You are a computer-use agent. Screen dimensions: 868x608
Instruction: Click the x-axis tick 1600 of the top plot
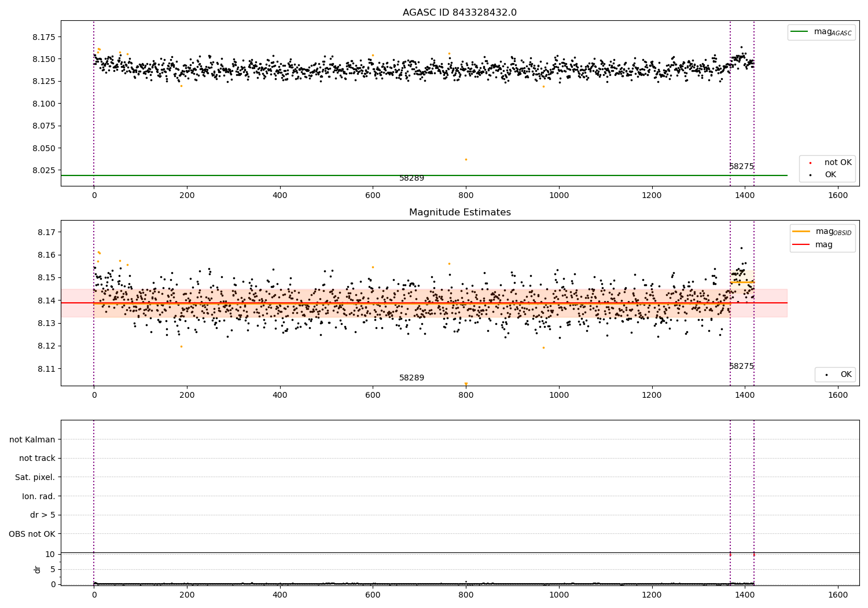[x=838, y=196]
